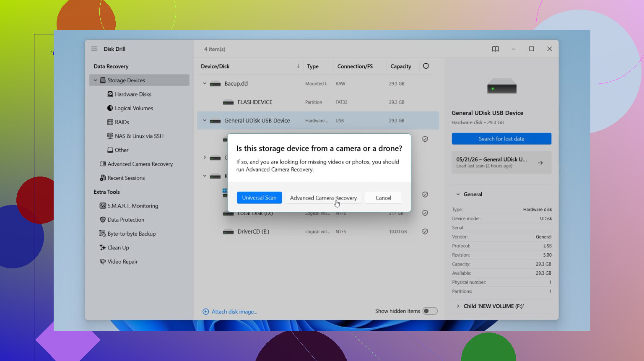The height and width of the screenshot is (361, 644).
Task: Click the Recent Sessions icon
Action: tap(102, 178)
